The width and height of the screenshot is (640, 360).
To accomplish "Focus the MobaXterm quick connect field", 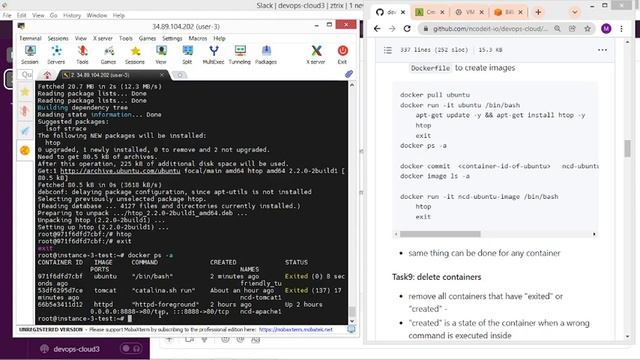I will coord(26,75).
